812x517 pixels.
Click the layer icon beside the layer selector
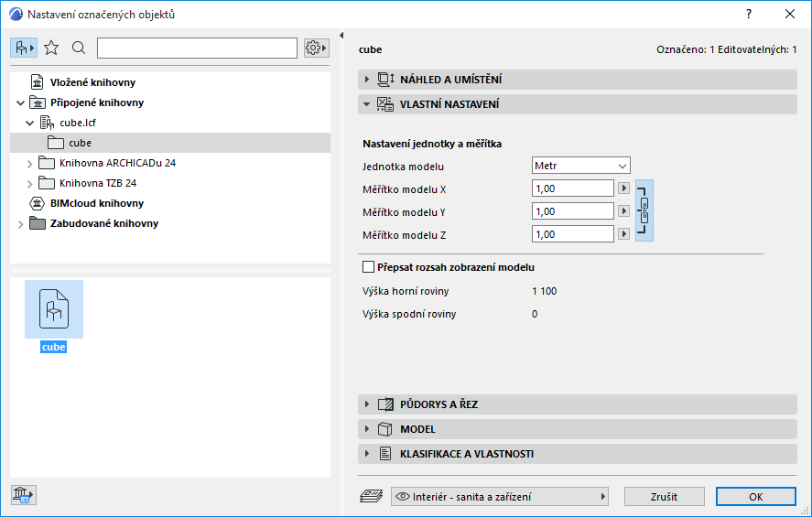coord(371,496)
